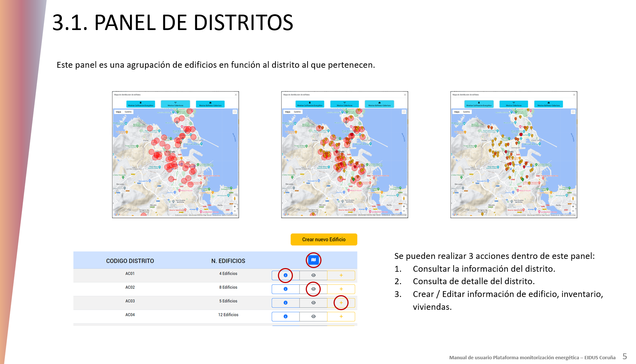The width and height of the screenshot is (636, 364).
Task: Select the AC04 district code cell
Action: tap(130, 315)
